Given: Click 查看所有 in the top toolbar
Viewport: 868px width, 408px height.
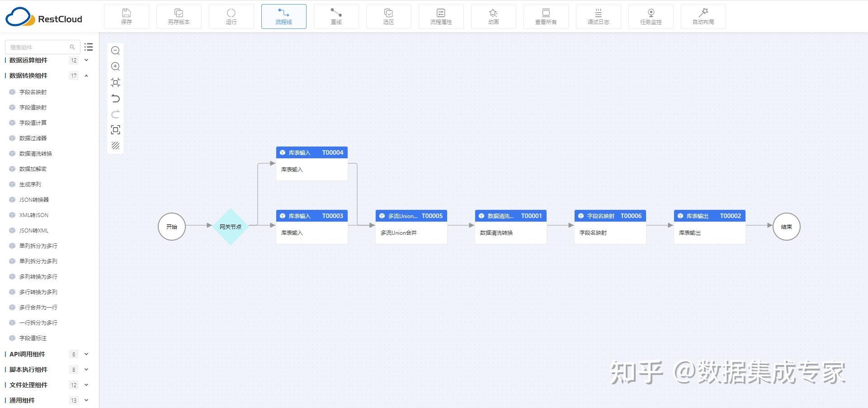Looking at the screenshot, I should click(x=546, y=16).
